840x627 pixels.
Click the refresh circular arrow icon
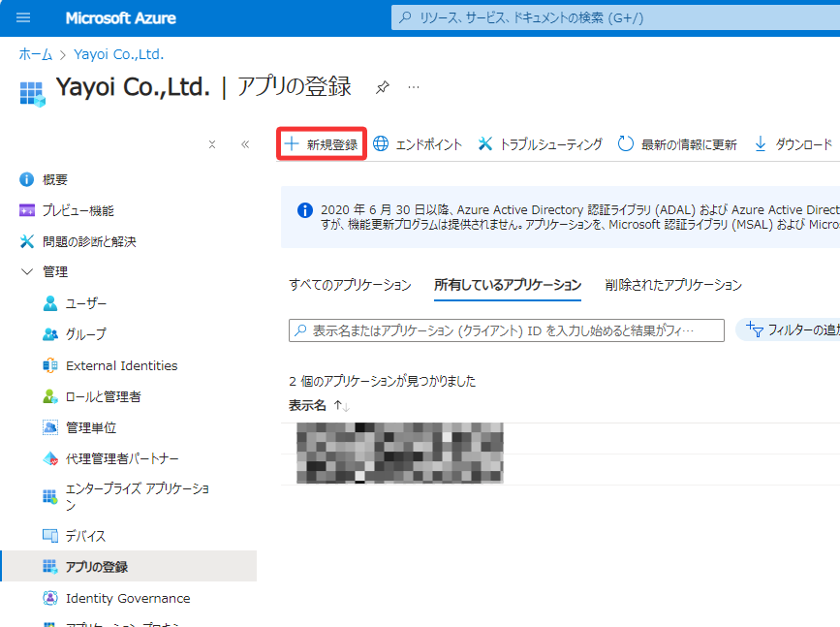tap(625, 143)
